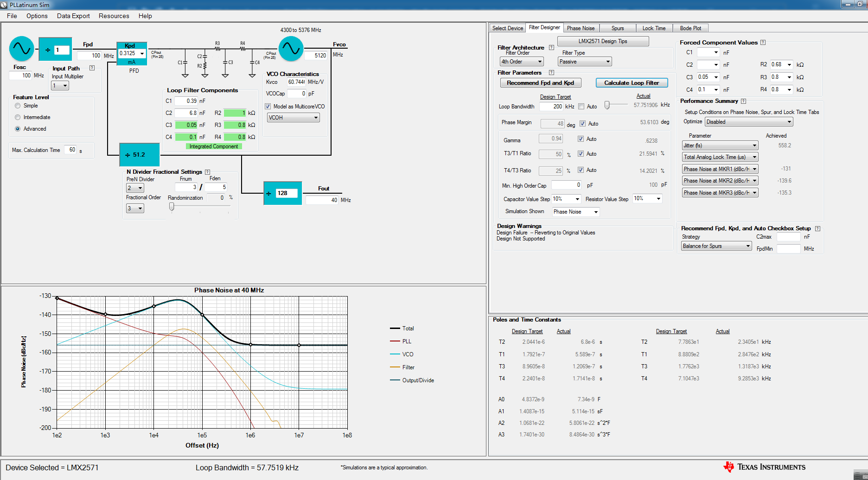The height and width of the screenshot is (480, 868).
Task: Open the Options menu
Action: (37, 16)
